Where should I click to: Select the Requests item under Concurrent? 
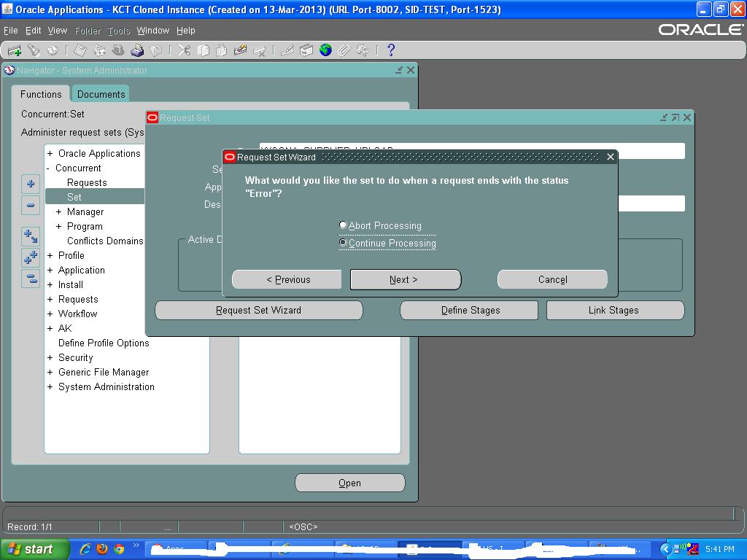(x=87, y=183)
